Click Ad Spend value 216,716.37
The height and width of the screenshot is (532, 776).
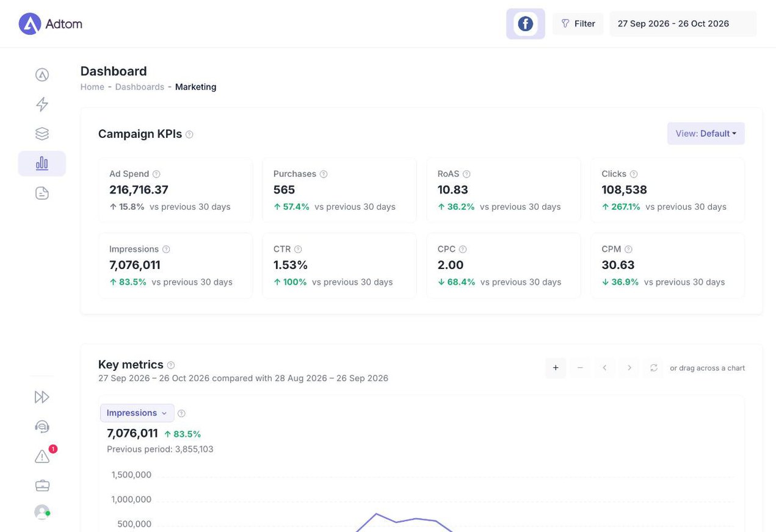coord(139,190)
